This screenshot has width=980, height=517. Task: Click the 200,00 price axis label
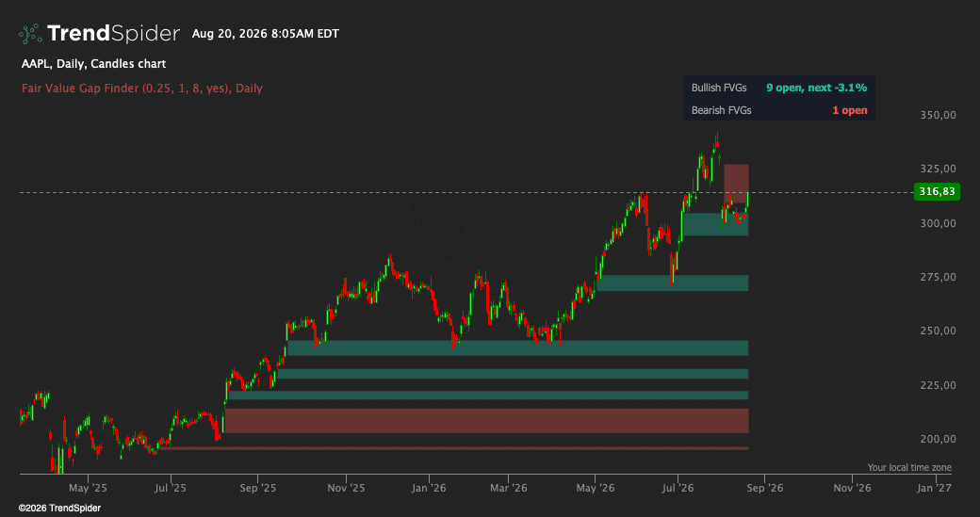pyautogui.click(x=939, y=438)
